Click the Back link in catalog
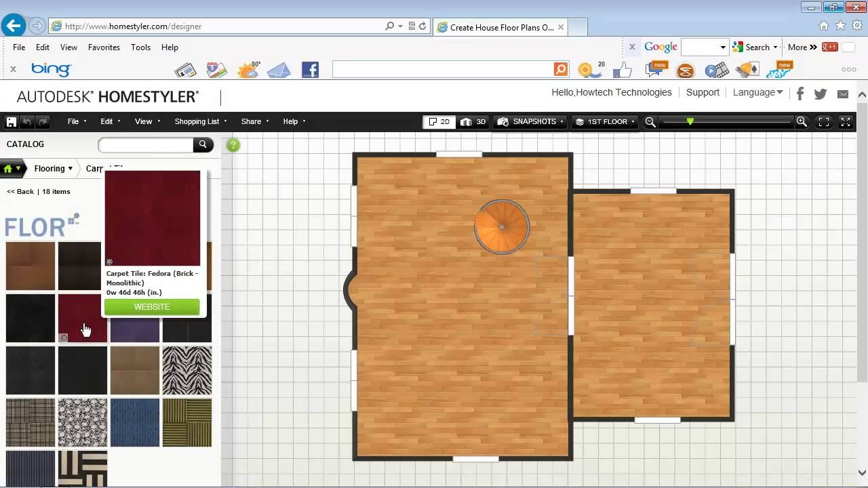Viewport: 868px width, 488px height. click(x=20, y=192)
